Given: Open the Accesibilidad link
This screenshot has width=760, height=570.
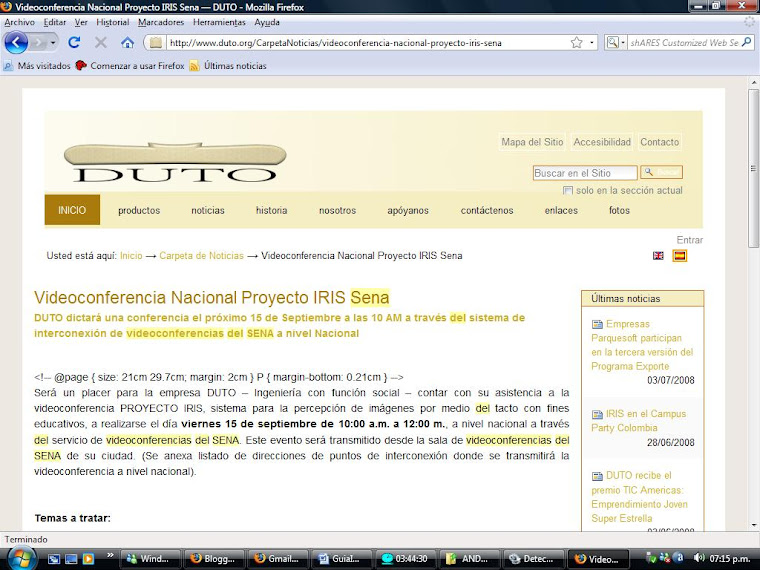Looking at the screenshot, I should tap(602, 142).
